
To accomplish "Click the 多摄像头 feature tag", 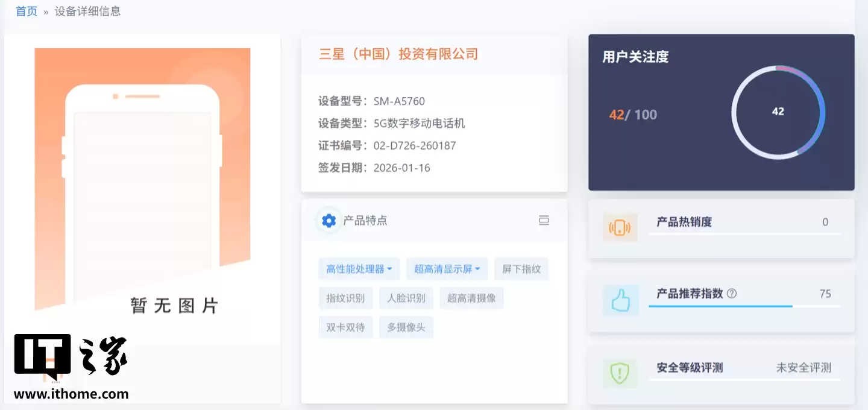I will pyautogui.click(x=406, y=327).
